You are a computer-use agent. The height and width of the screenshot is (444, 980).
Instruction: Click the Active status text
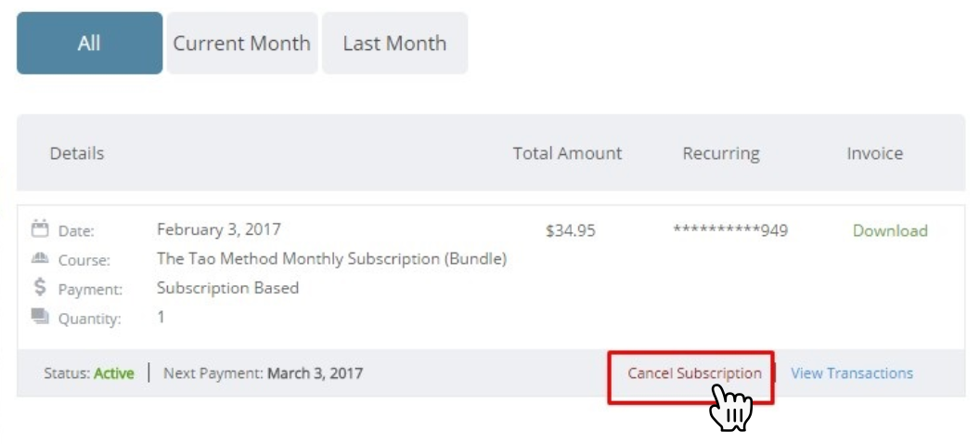click(x=114, y=373)
